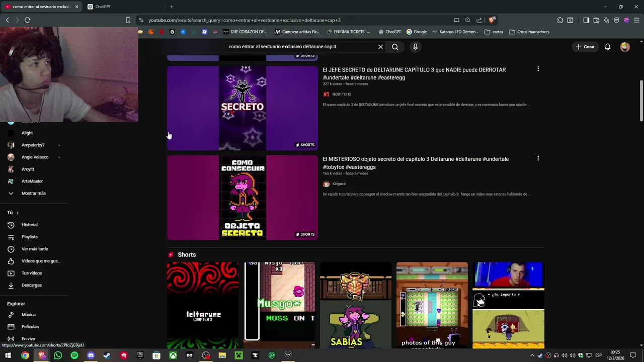This screenshot has width=644, height=362.
Task: Clear the YouTube search box text
Action: (380, 47)
